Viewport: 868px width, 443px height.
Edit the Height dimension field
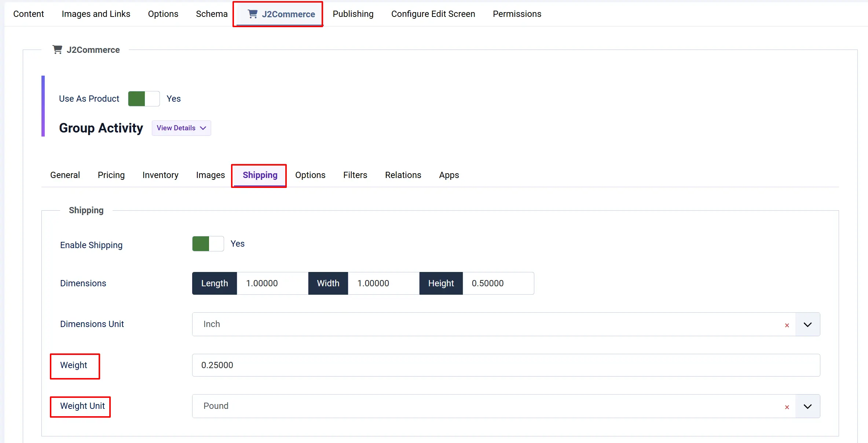coord(498,283)
